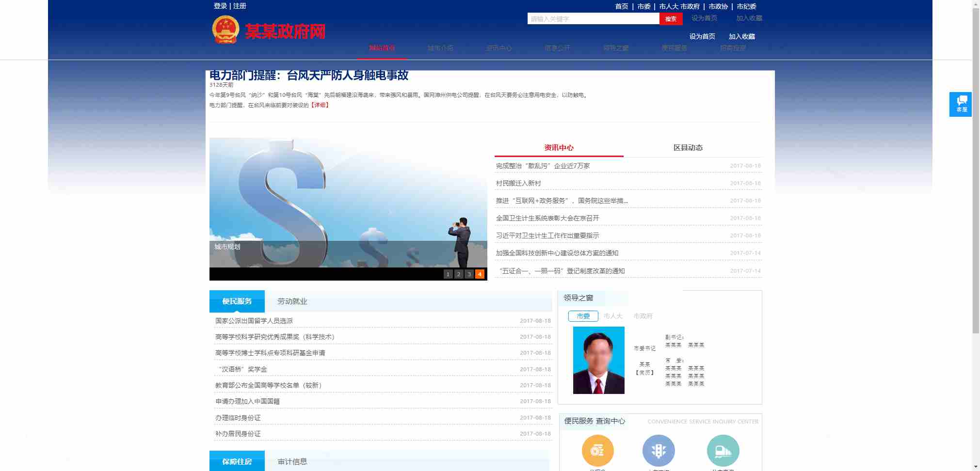This screenshot has width=980, height=471.
Task: Open service item 办理临时身份证
Action: (238, 418)
